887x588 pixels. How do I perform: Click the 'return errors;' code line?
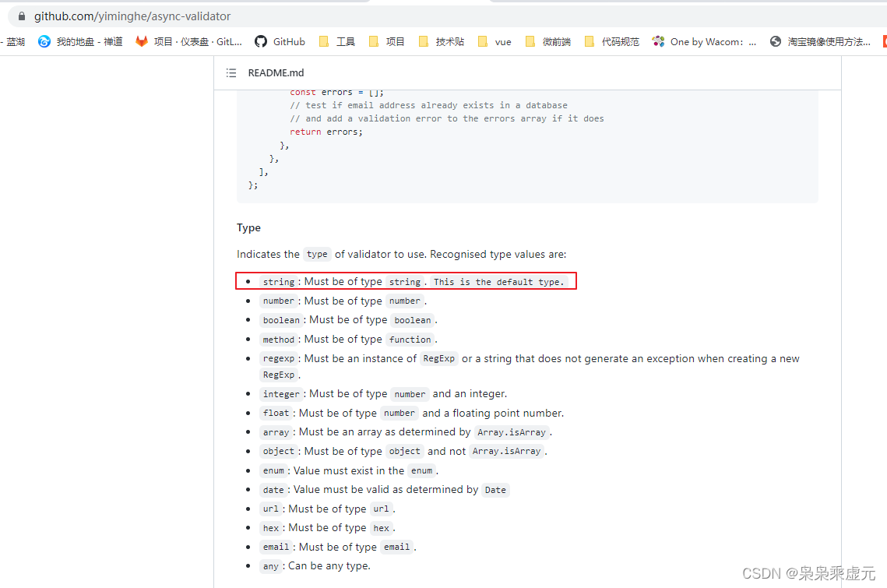tap(326, 132)
